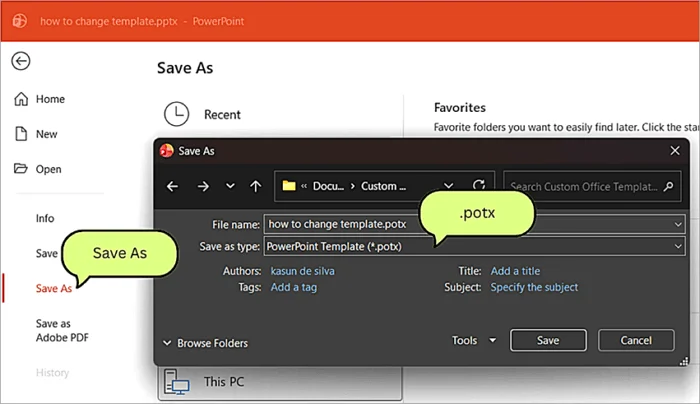Click the New document icon
Screen dimensions: 700x404
click(21, 133)
